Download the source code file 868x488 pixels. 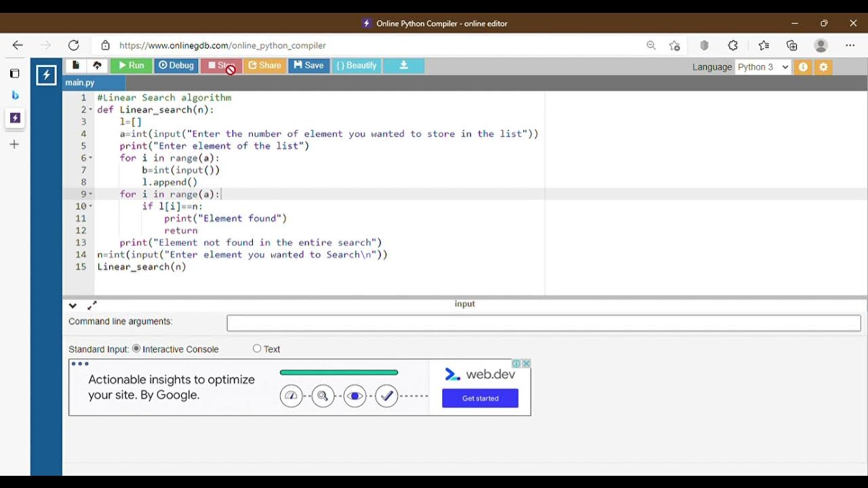coord(403,66)
